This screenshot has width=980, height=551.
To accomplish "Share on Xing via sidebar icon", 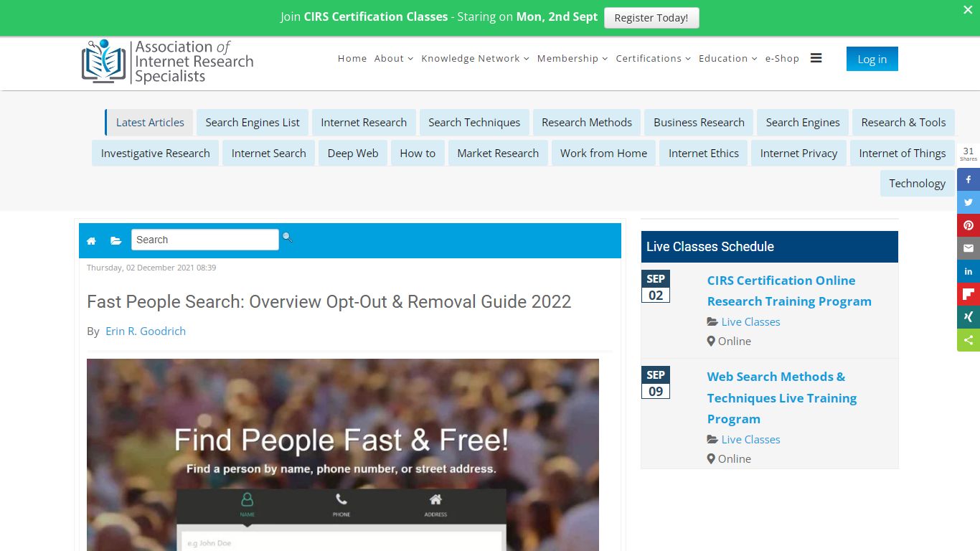I will [x=969, y=317].
